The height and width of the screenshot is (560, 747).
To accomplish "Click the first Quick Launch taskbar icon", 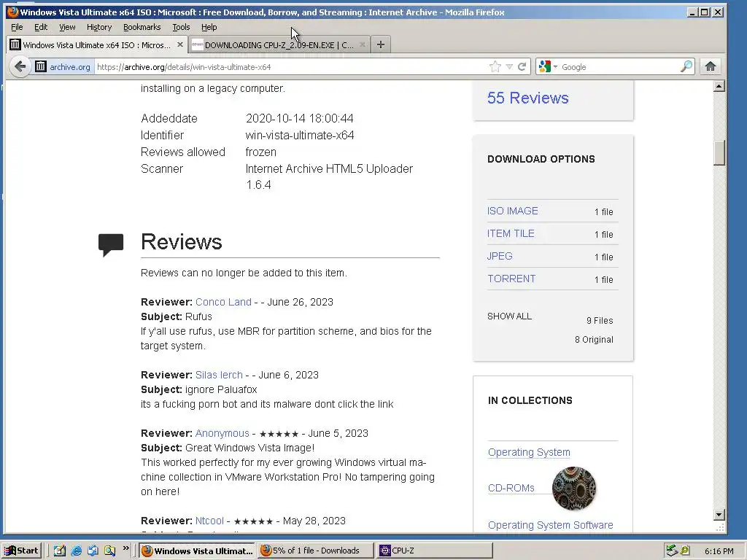I will click(x=60, y=551).
